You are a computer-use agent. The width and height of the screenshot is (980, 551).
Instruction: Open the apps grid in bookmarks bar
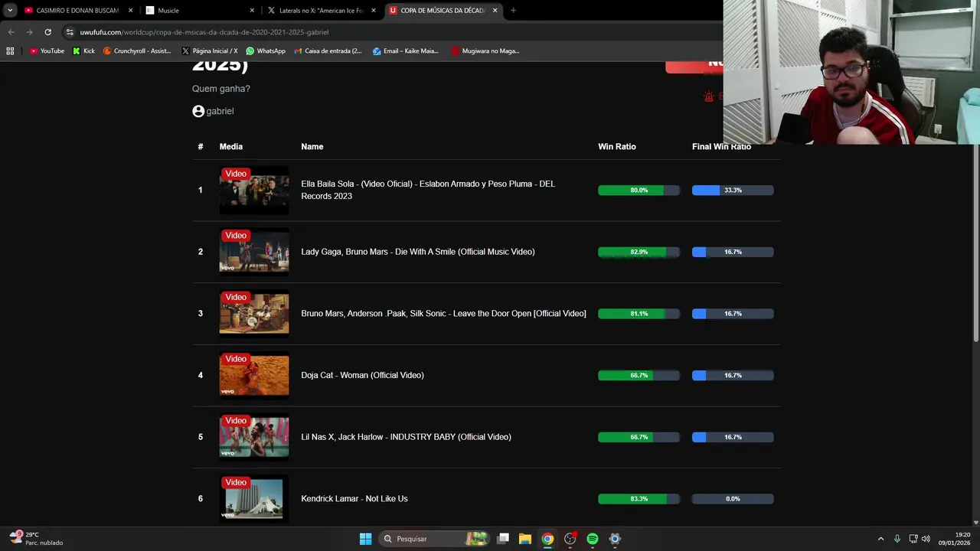[10, 51]
